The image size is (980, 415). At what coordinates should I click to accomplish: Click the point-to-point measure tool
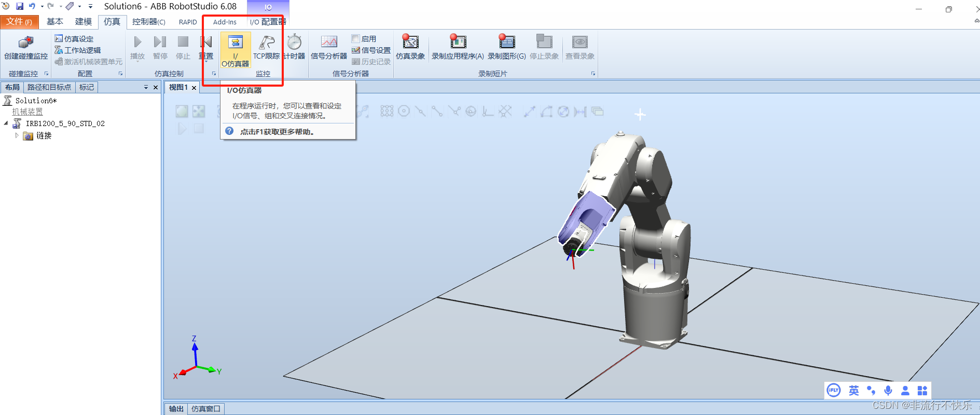coord(529,111)
